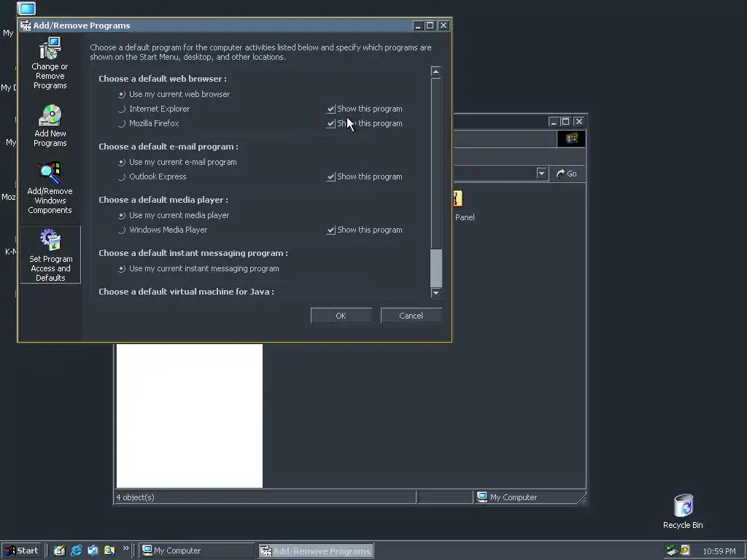Click the network tray icon

(672, 550)
